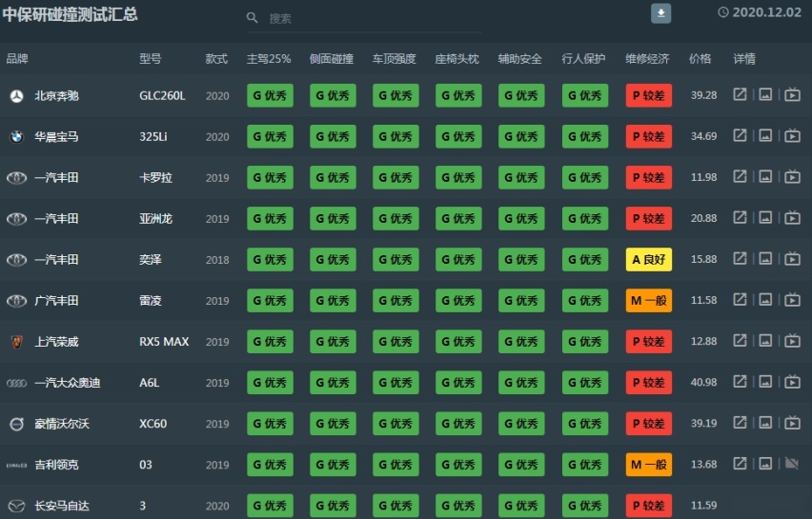Sort by 车顶强度 column header
This screenshot has width=812, height=519.
click(x=395, y=58)
